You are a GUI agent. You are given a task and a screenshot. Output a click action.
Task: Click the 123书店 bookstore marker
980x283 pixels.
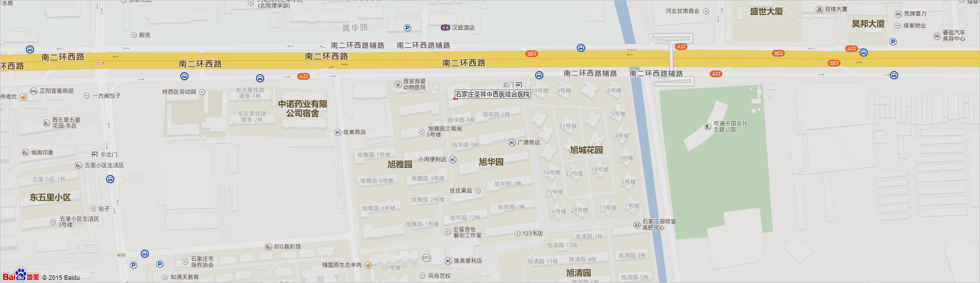point(518,234)
